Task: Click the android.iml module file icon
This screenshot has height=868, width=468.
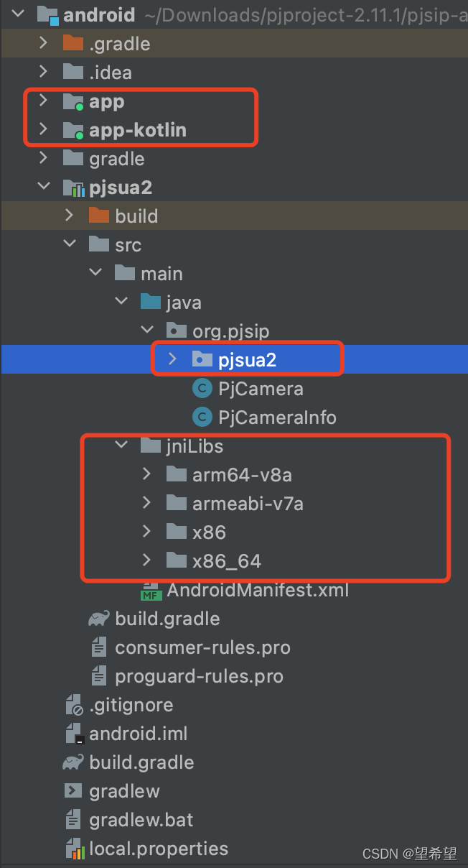Action: pos(74,733)
